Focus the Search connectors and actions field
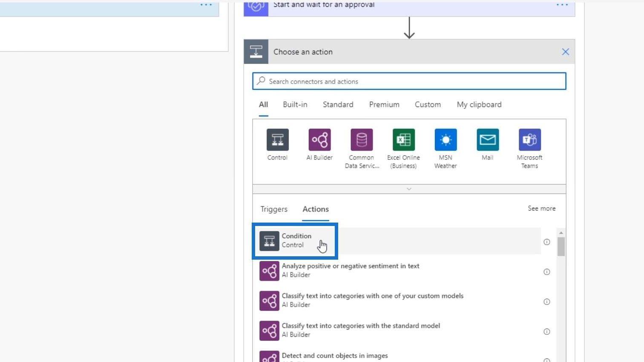 point(409,81)
